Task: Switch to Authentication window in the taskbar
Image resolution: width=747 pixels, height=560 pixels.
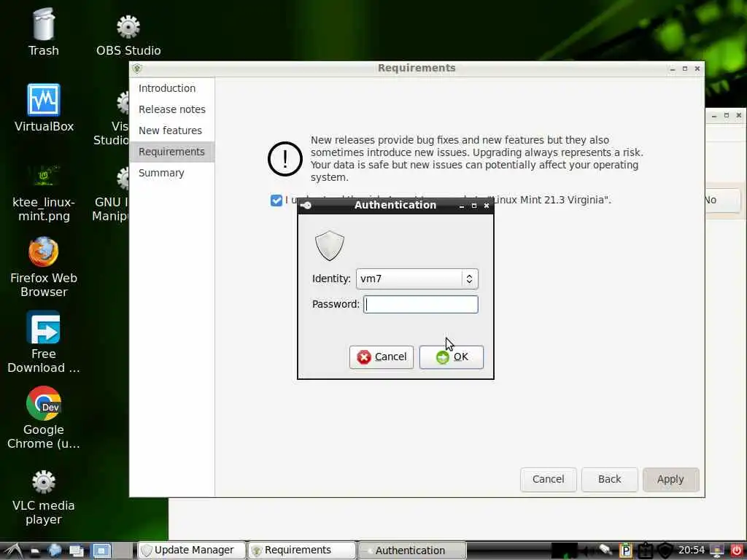Action: click(x=412, y=551)
